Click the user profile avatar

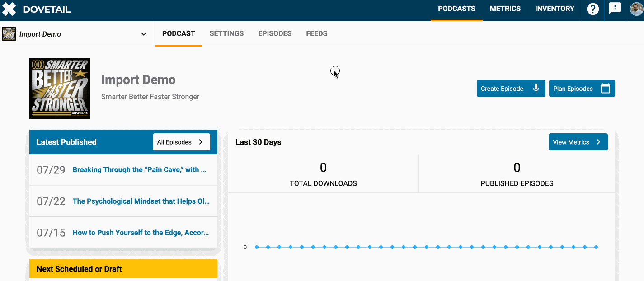[x=637, y=9]
